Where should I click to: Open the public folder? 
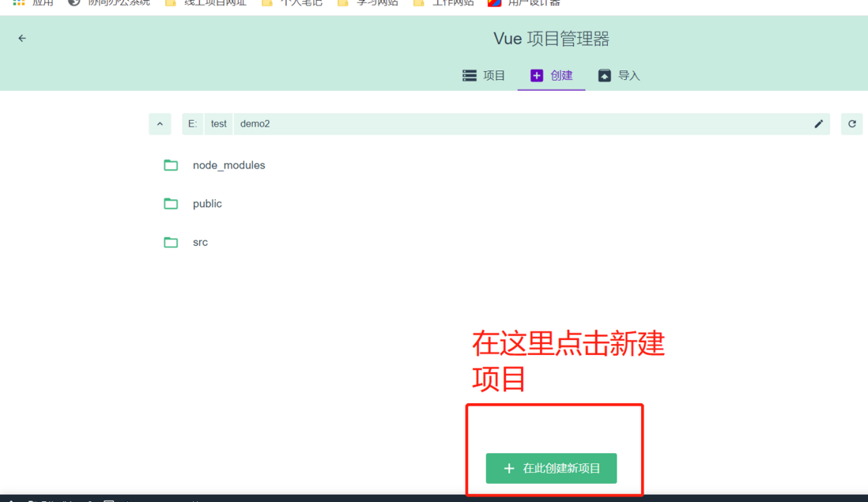coord(208,204)
